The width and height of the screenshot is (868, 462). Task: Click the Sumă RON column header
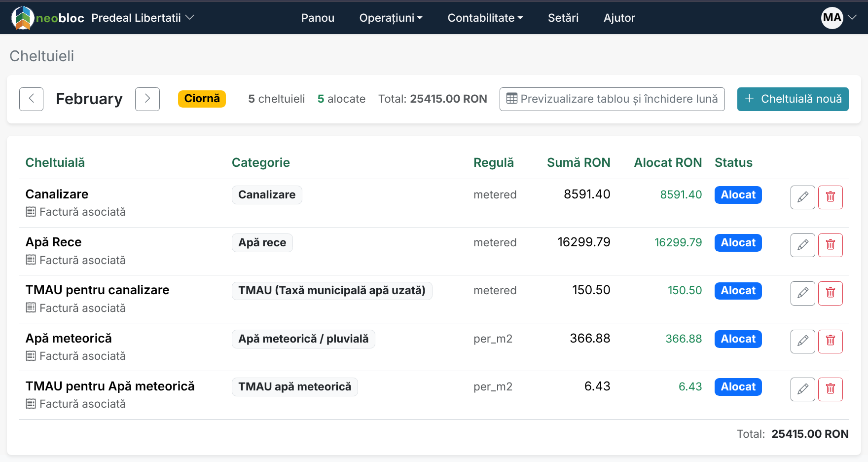579,163
